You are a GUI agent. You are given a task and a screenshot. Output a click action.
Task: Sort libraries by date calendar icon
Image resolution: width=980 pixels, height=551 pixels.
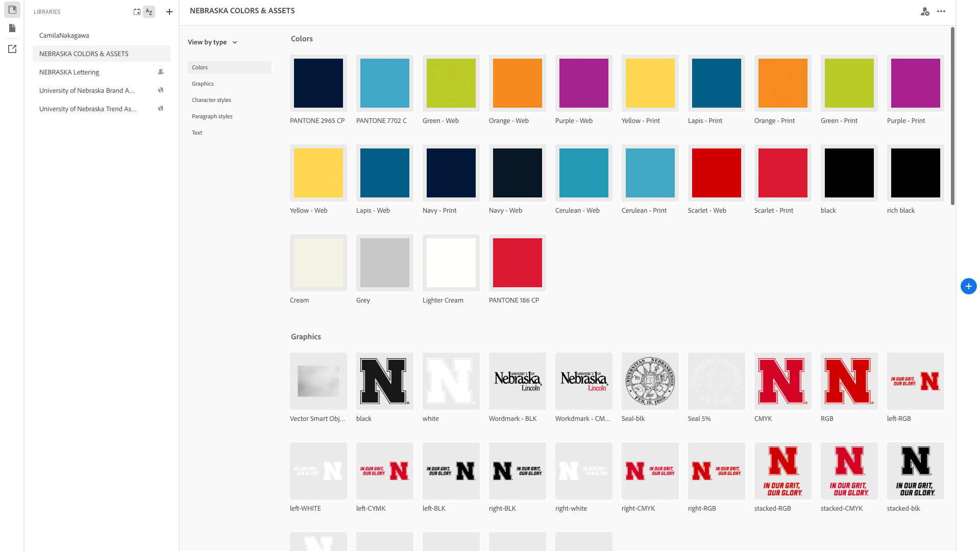(137, 12)
